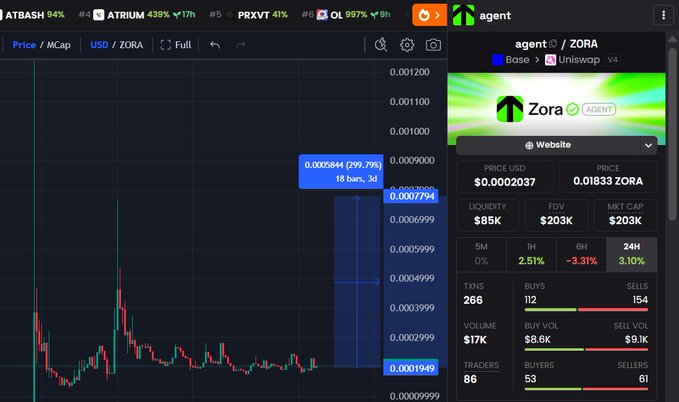This screenshot has height=402, width=679.
Task: Click the BUY VOL value $8.6K
Action: click(537, 339)
